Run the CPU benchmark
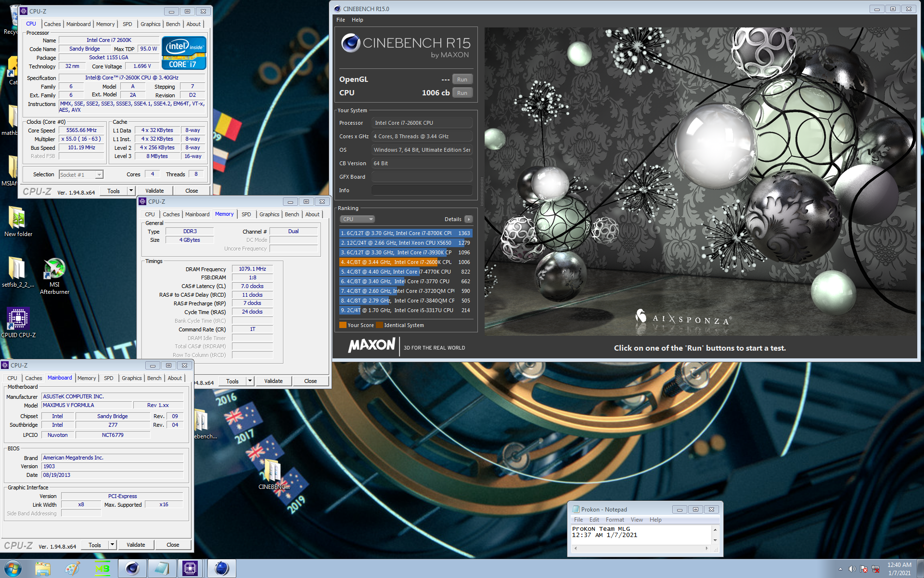 462,93
